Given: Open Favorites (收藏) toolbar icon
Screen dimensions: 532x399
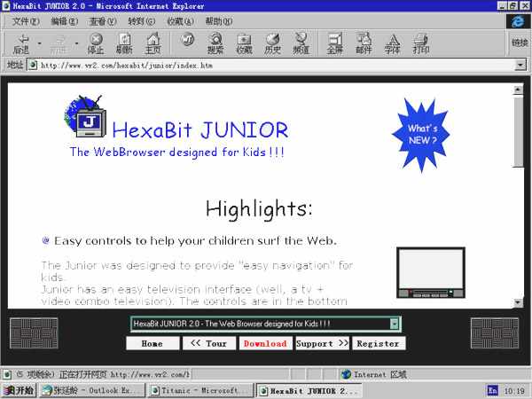Looking at the screenshot, I should pos(244,42).
